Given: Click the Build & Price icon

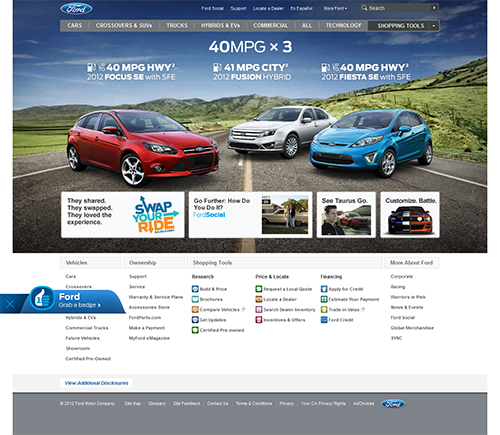Looking at the screenshot, I should tap(195, 289).
